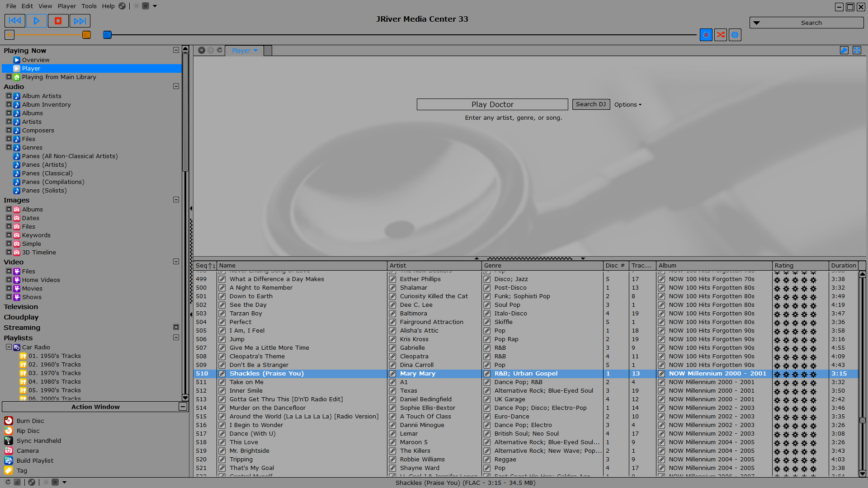This screenshot has width=868, height=488.
Task: Open the DSP Studio gear icon
Action: [735, 35]
